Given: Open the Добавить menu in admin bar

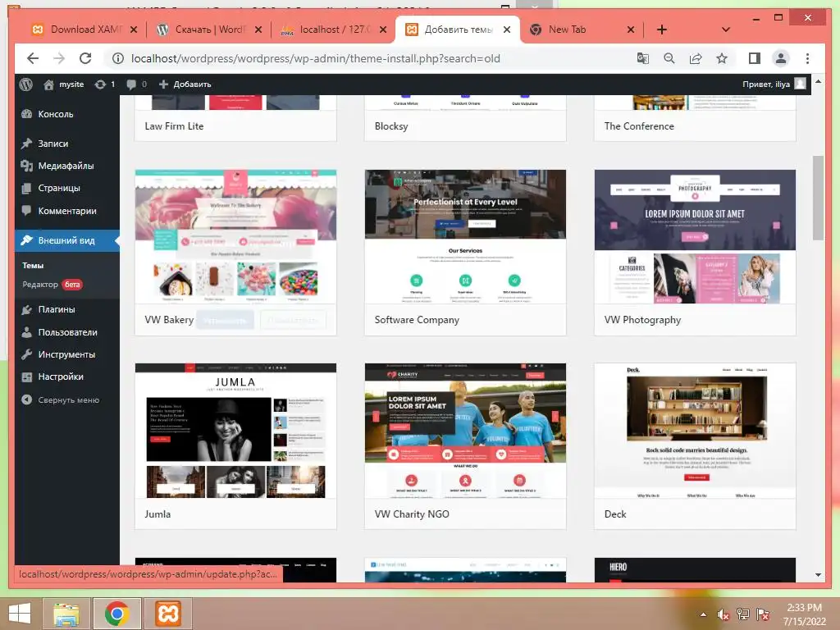Looking at the screenshot, I should click(185, 84).
